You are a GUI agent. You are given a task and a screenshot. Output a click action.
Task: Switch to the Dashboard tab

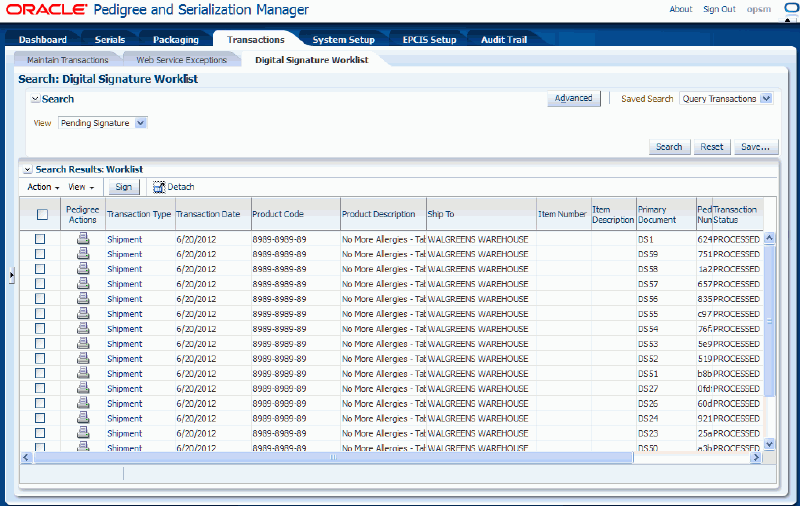pos(43,40)
